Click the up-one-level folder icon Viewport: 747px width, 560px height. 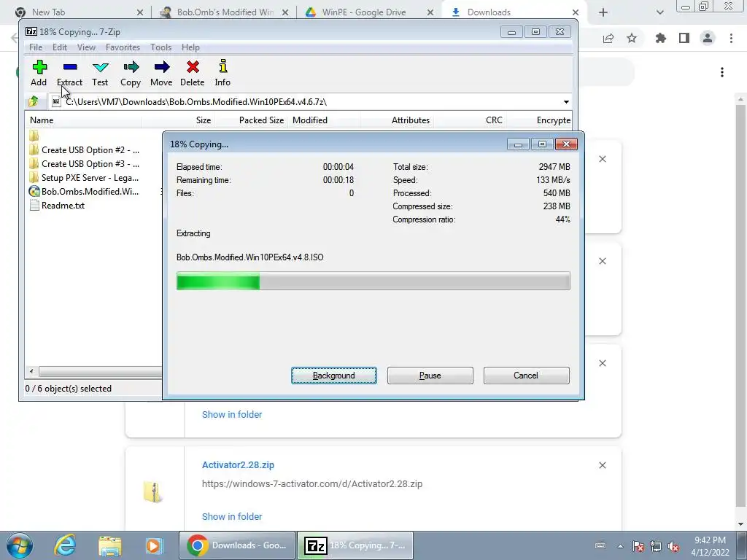pyautogui.click(x=34, y=101)
